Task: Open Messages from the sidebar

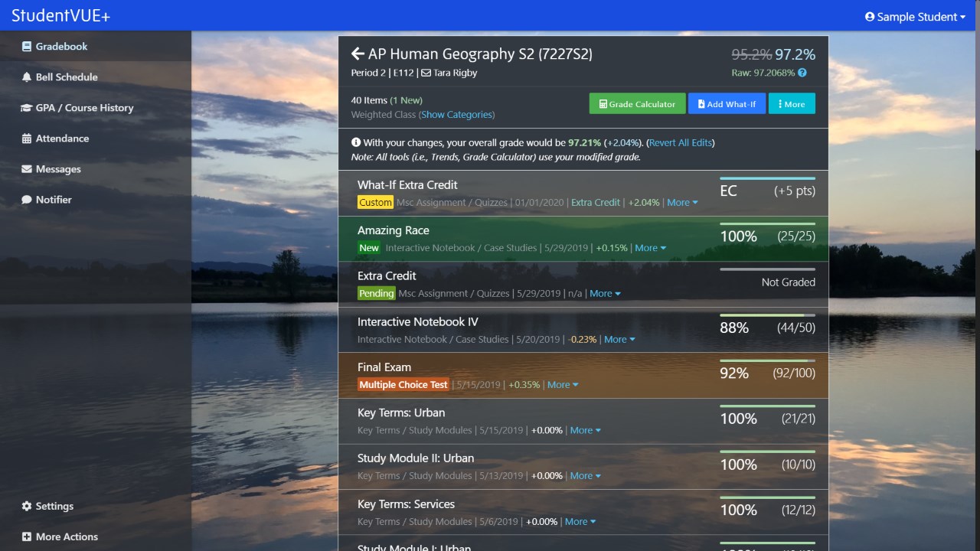Action: click(57, 169)
